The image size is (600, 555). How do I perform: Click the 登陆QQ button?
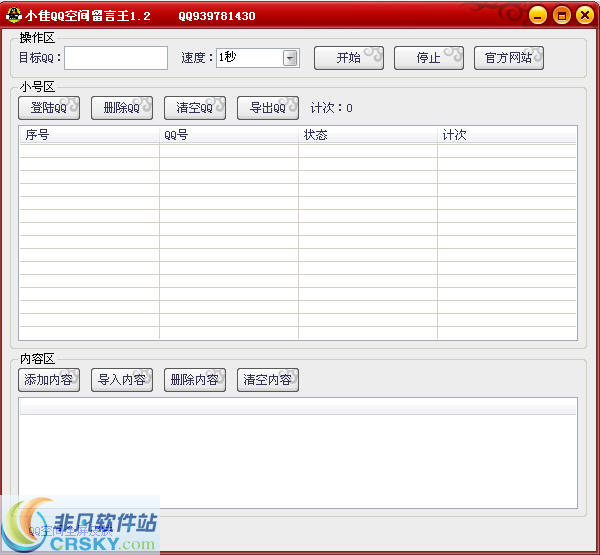pyautogui.click(x=49, y=108)
